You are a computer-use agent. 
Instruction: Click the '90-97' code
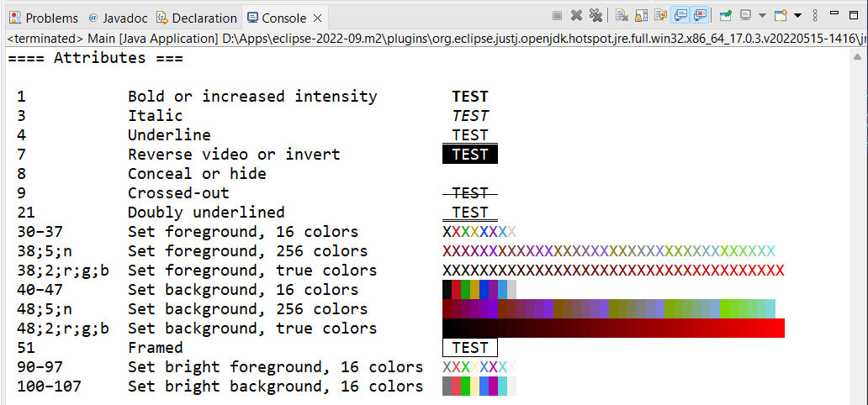tap(40, 367)
